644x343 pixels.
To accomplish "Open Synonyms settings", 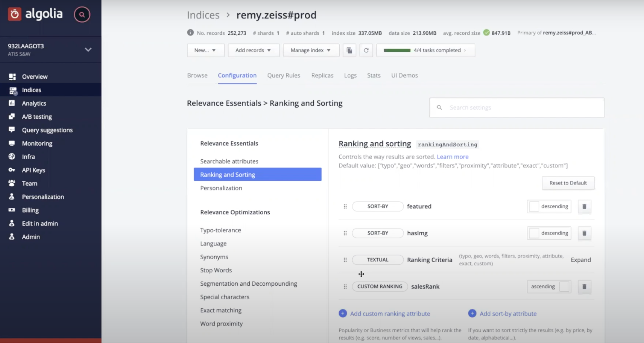I will pyautogui.click(x=214, y=257).
